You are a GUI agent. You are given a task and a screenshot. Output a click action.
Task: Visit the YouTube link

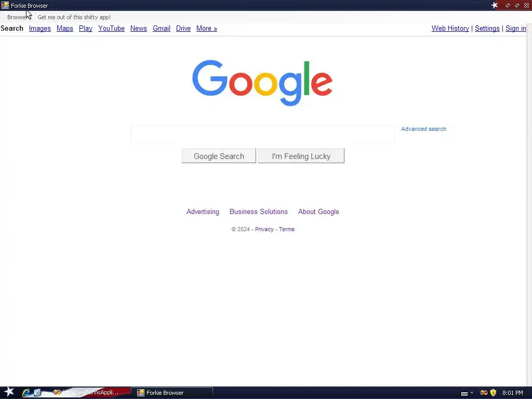(111, 29)
